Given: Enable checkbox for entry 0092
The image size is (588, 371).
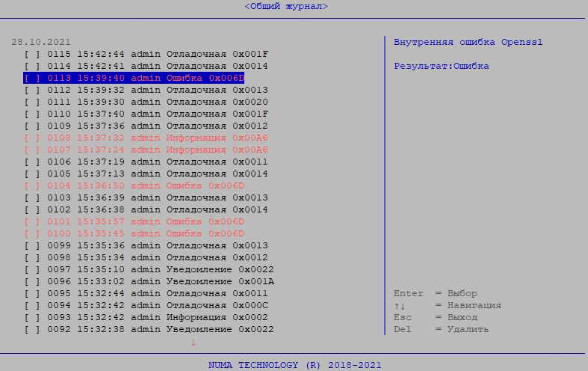Looking at the screenshot, I should pyautogui.click(x=32, y=329).
